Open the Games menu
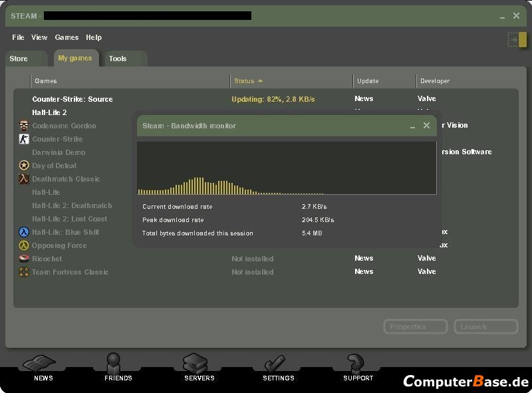Image resolution: width=532 pixels, height=393 pixels. click(x=66, y=37)
